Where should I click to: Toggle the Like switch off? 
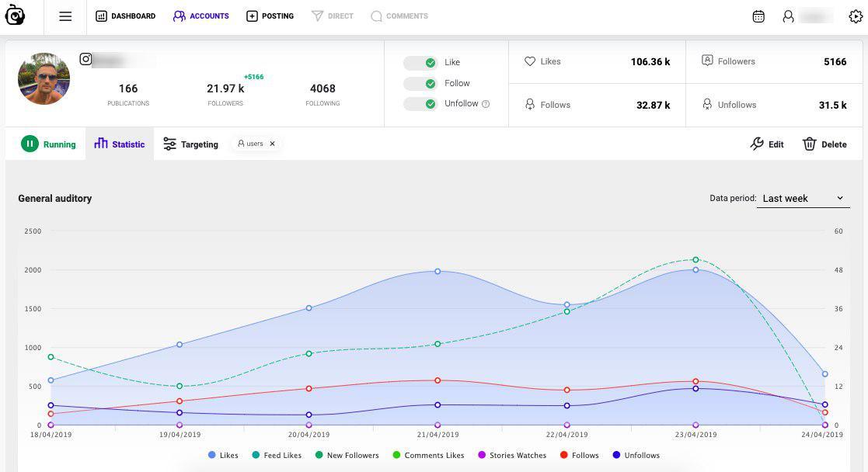click(x=420, y=63)
